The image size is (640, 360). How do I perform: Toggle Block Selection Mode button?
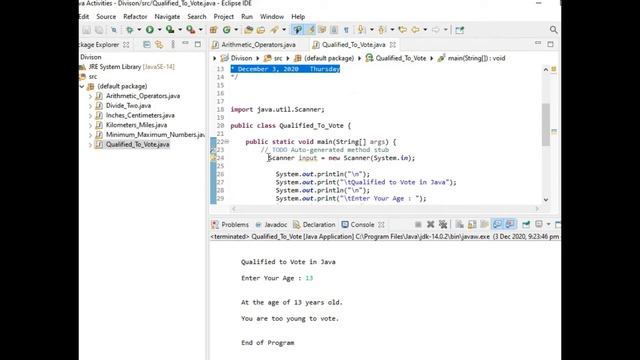tap(334, 30)
